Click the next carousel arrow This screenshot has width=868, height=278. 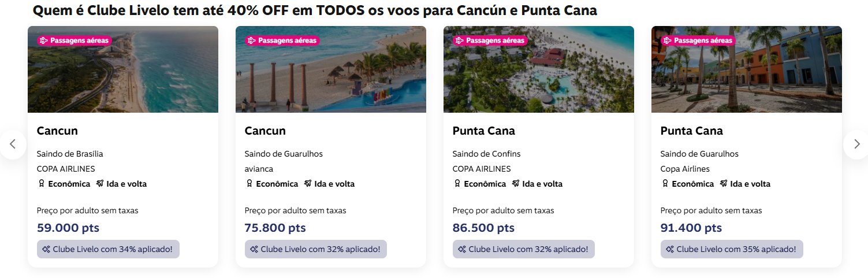click(856, 144)
